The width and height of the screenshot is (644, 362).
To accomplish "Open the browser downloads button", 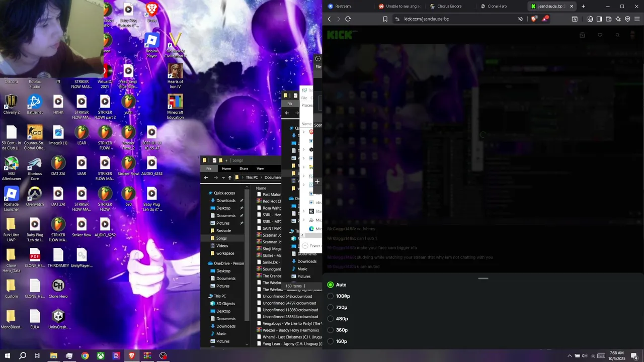I will [x=590, y=19].
